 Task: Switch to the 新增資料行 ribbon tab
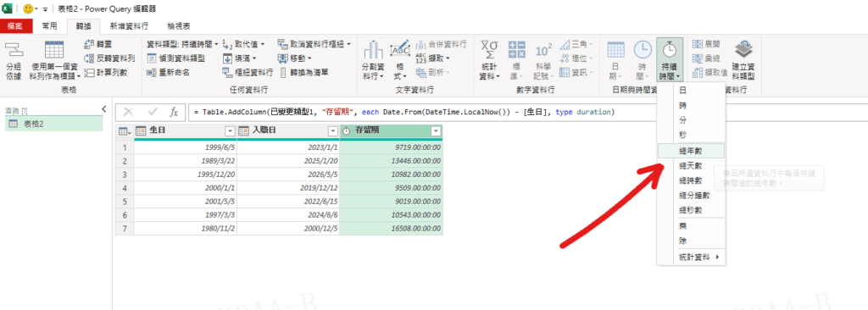(x=129, y=25)
